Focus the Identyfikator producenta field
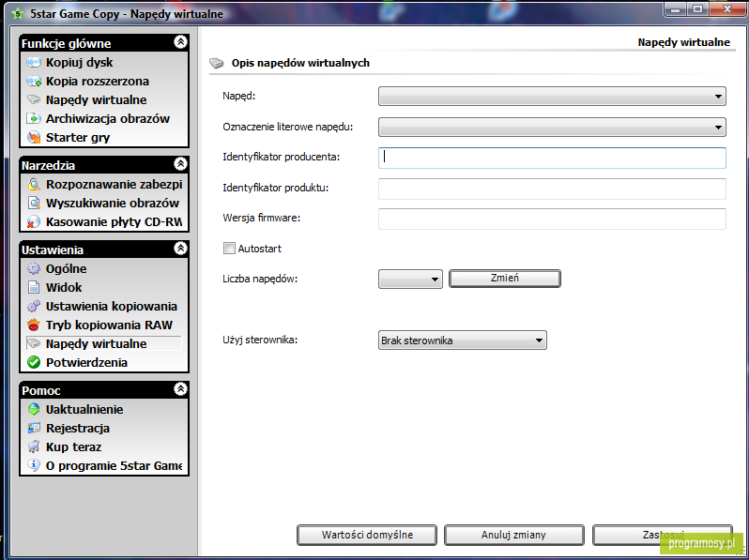 click(x=552, y=158)
